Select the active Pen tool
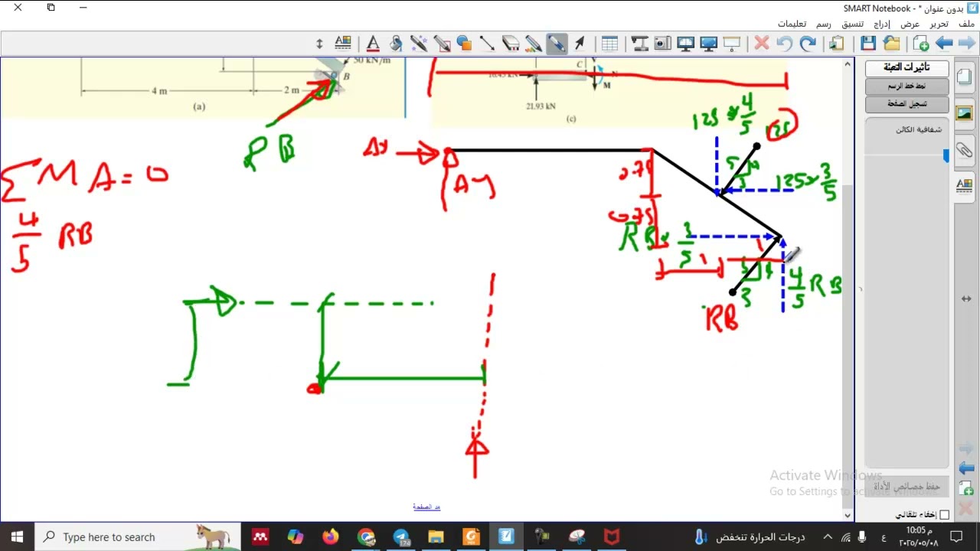Screen dimensions: 980x551 557,44
